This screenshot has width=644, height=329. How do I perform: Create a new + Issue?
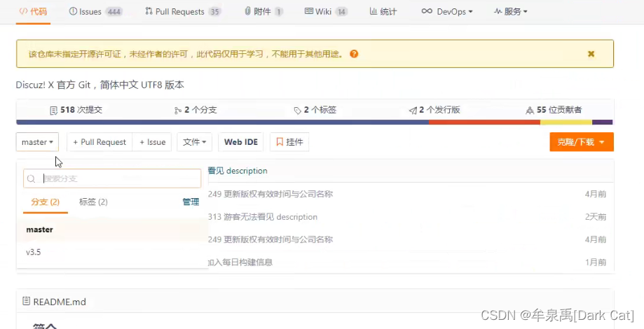[x=152, y=142]
